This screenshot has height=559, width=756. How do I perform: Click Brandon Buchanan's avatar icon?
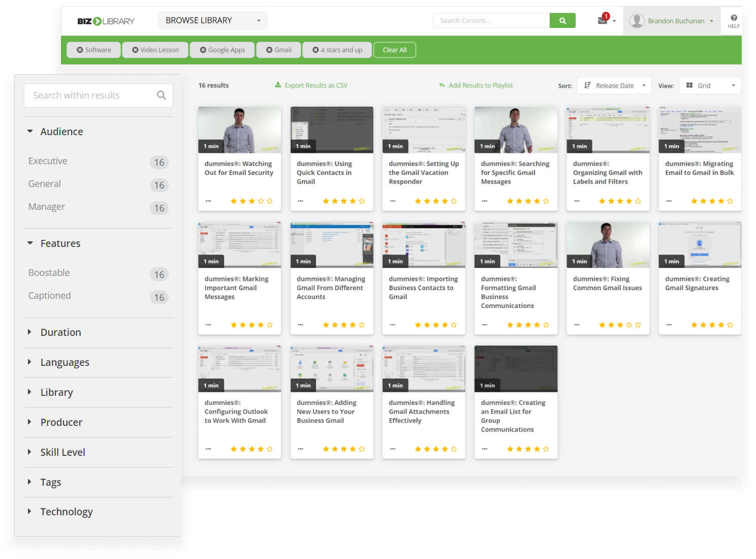click(x=637, y=21)
